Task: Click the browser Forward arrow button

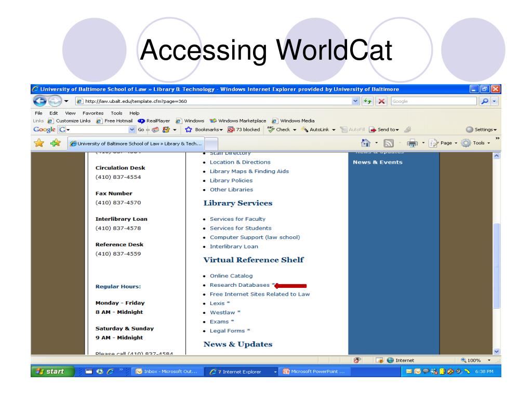Action: [54, 101]
